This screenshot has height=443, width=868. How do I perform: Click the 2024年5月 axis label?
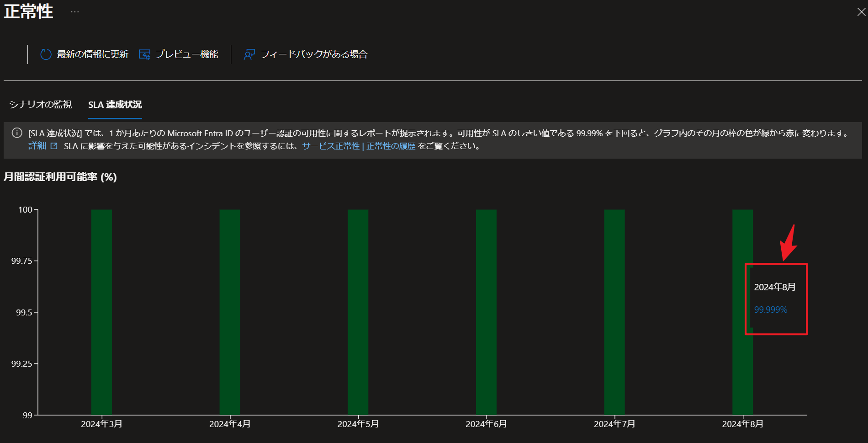tap(358, 424)
